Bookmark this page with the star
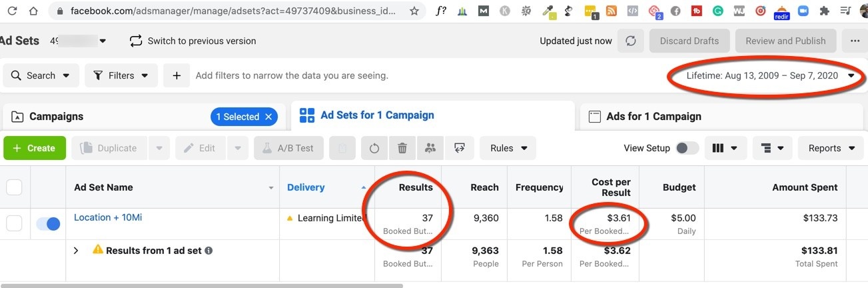868x288 pixels. 414,11
